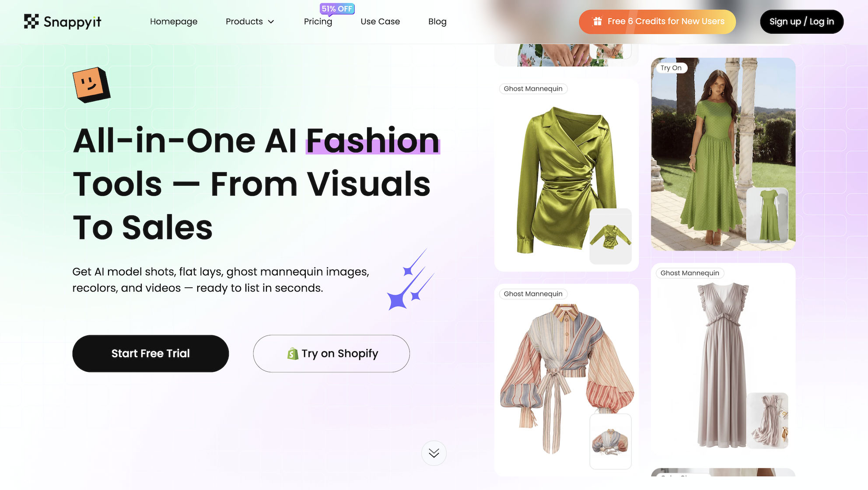Click the Snappyit checkered logo icon
Viewport: 868px width, 490px height.
pyautogui.click(x=31, y=21)
